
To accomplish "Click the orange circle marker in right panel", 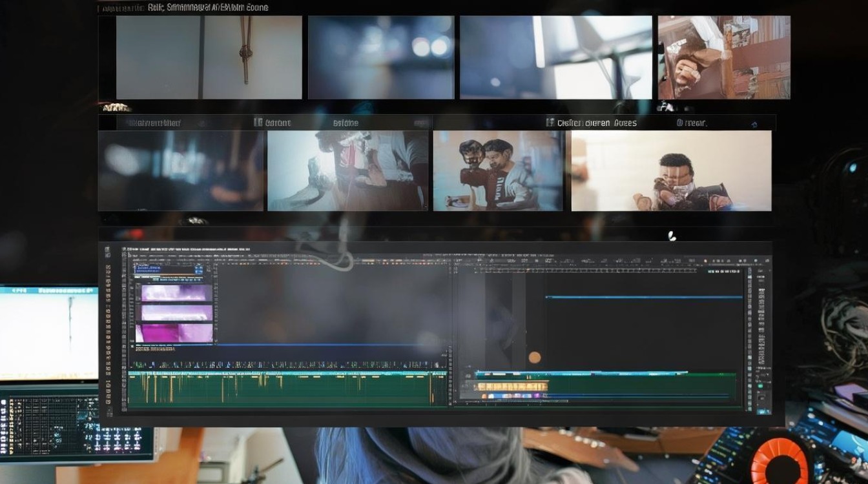I will [534, 357].
